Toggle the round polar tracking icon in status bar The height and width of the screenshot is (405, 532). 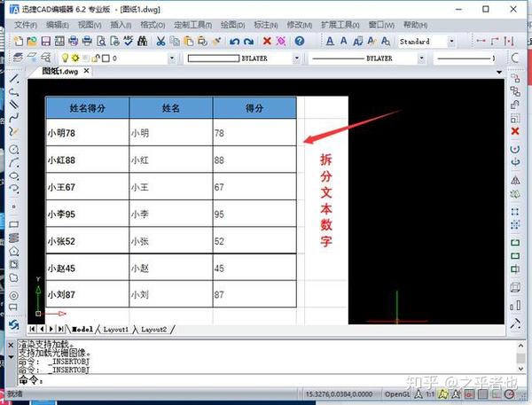tap(509, 393)
